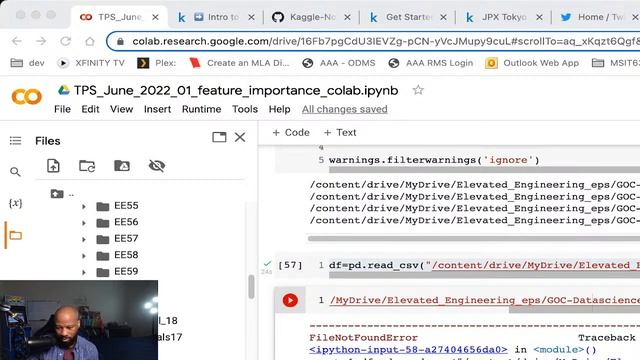Select the Files sidebar folder icon

(x=16, y=236)
